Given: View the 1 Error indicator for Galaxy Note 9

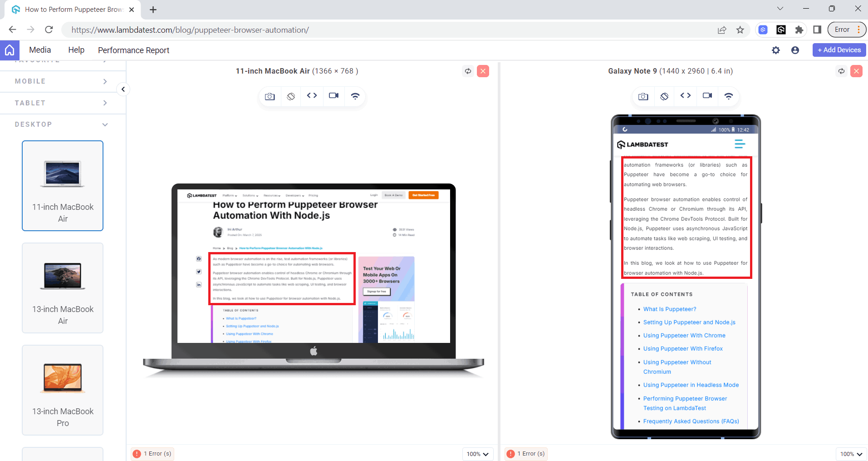Looking at the screenshot, I should pyautogui.click(x=525, y=453).
